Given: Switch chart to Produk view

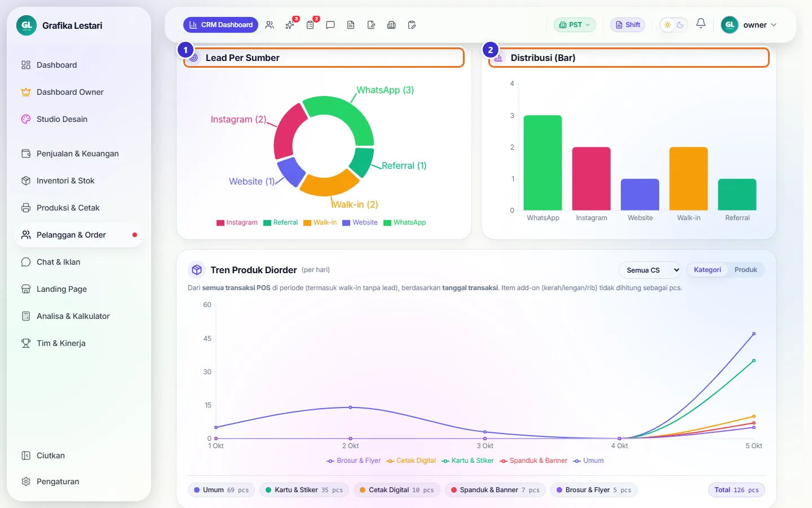Looking at the screenshot, I should click(745, 270).
